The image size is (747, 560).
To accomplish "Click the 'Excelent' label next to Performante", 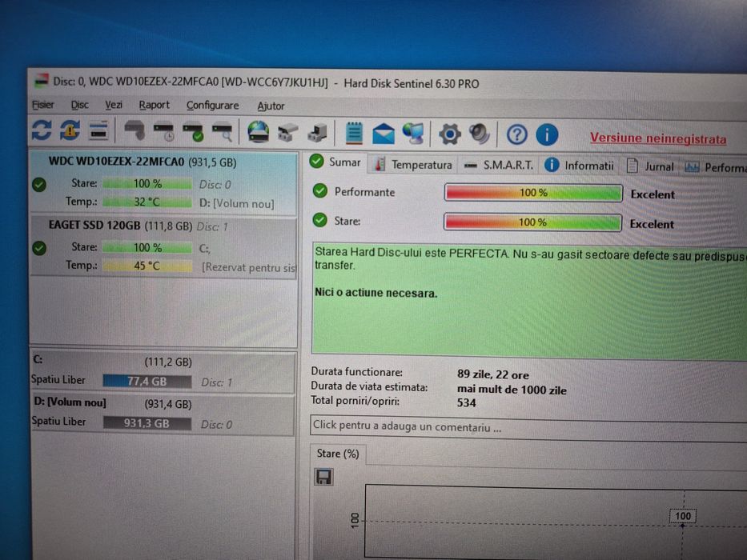I will pyautogui.click(x=653, y=194).
